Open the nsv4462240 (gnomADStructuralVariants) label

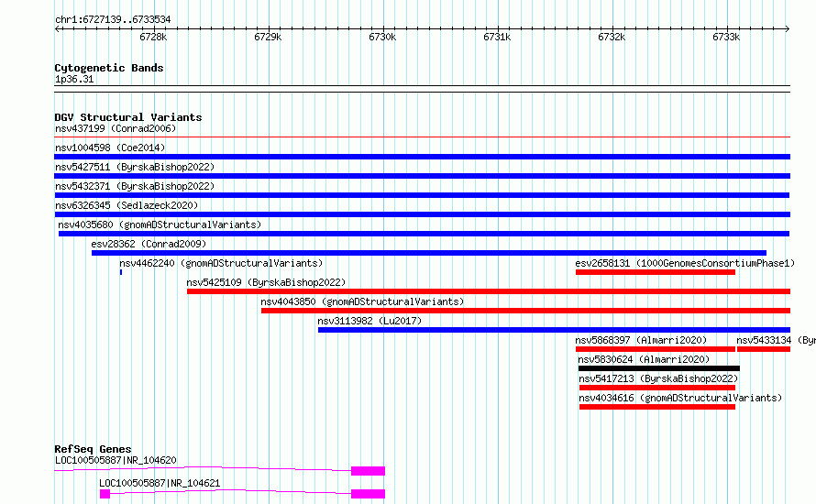coord(221,263)
